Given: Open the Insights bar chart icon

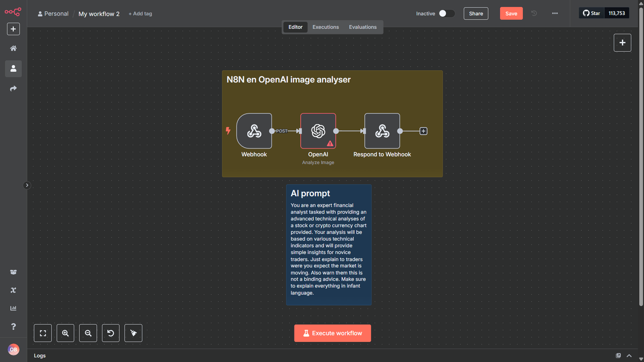Looking at the screenshot, I should point(13,308).
